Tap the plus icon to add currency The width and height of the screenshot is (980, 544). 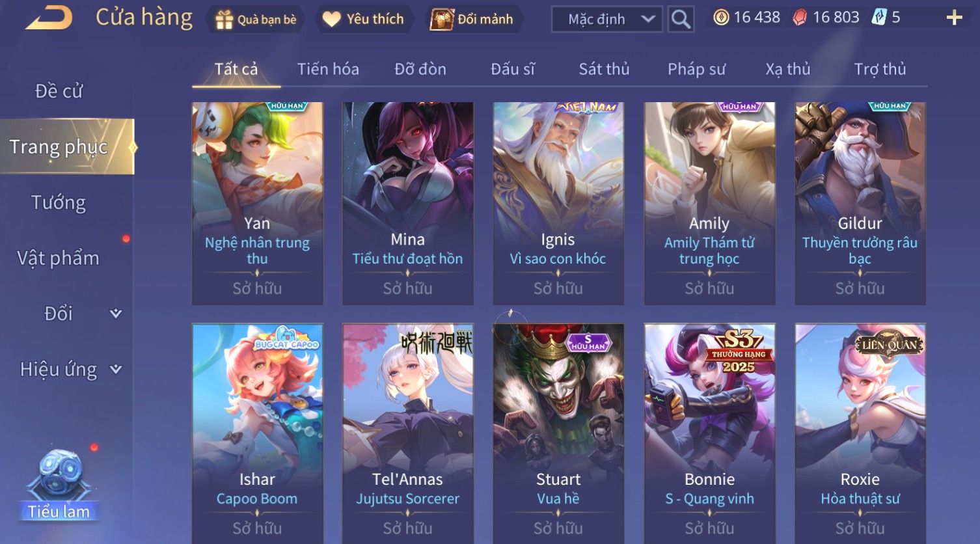tap(954, 18)
